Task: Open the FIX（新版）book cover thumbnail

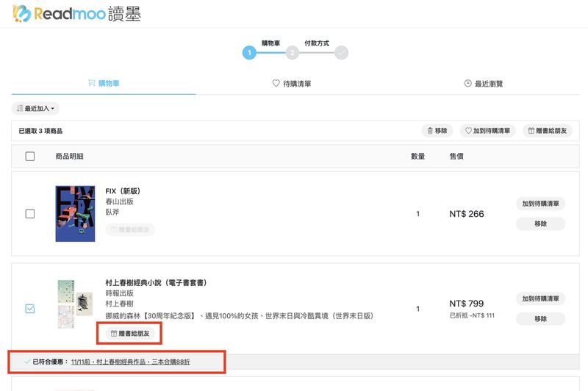Action: [75, 213]
